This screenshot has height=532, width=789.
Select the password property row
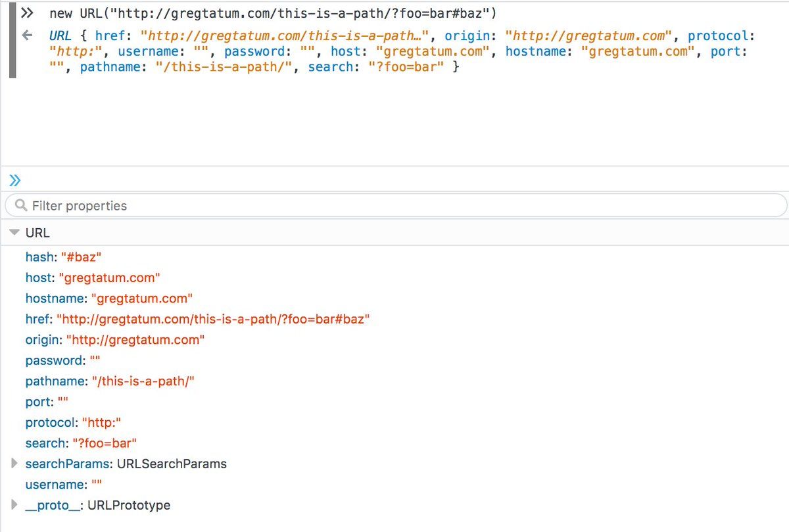[x=62, y=360]
